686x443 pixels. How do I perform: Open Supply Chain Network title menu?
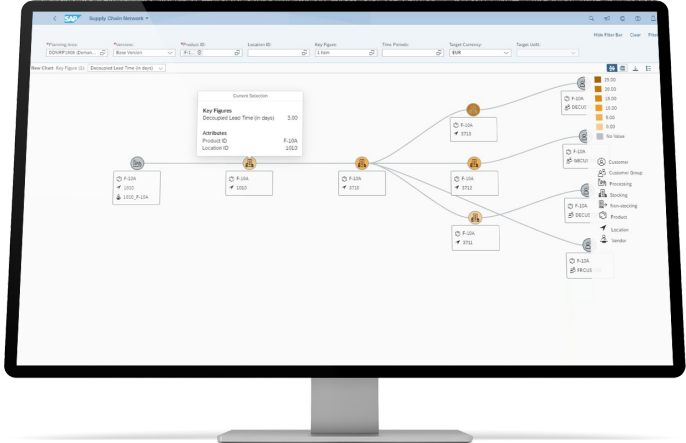coord(119,18)
